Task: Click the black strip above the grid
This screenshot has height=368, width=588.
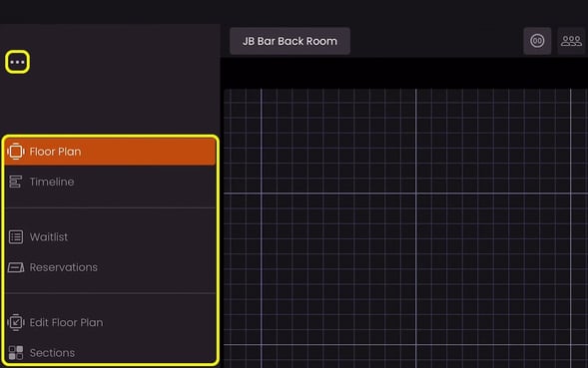Action: [404, 73]
